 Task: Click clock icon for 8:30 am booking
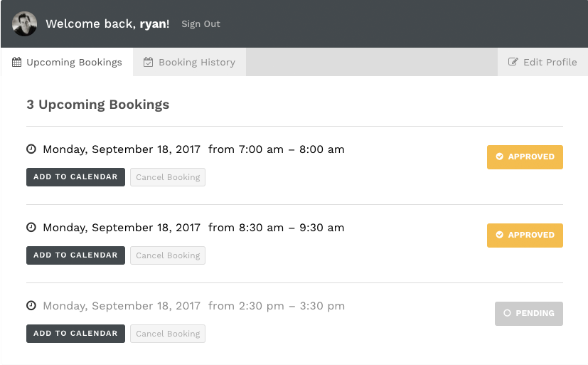coord(31,228)
